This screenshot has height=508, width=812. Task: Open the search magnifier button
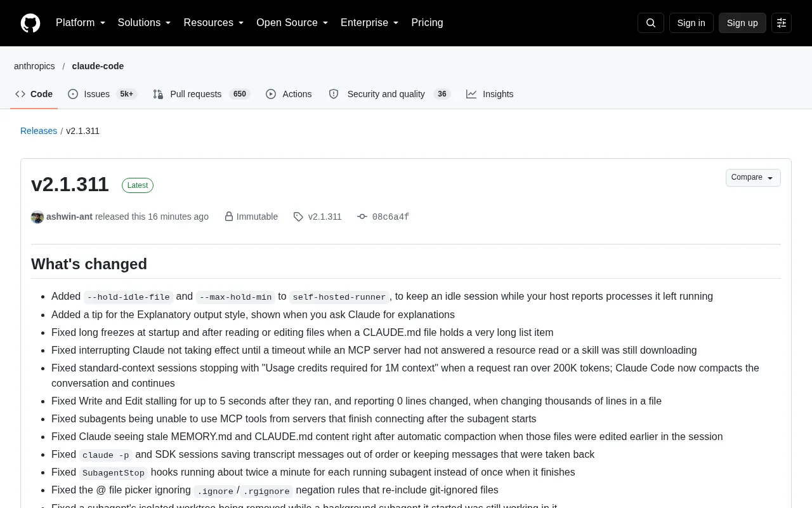point(650,23)
